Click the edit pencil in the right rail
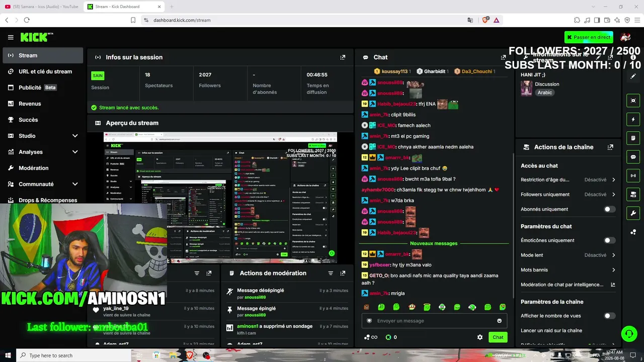Image resolution: width=644 pixels, height=362 pixels. point(633,76)
